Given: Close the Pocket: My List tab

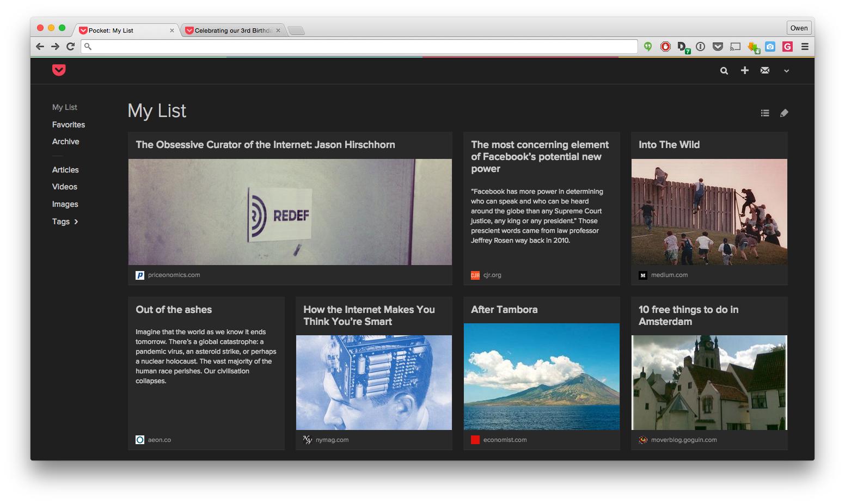Looking at the screenshot, I should (x=172, y=30).
